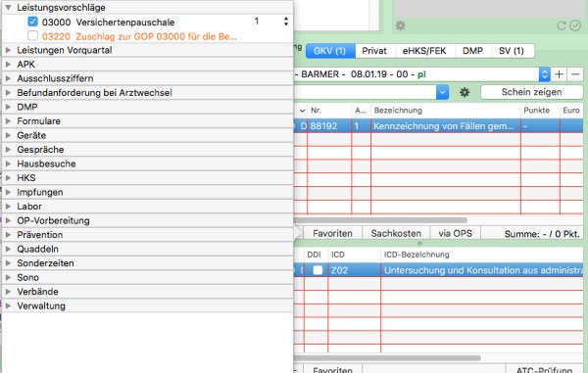Expand Befundanforderung bei Arztwechsel
The width and height of the screenshot is (588, 373).
point(8,92)
